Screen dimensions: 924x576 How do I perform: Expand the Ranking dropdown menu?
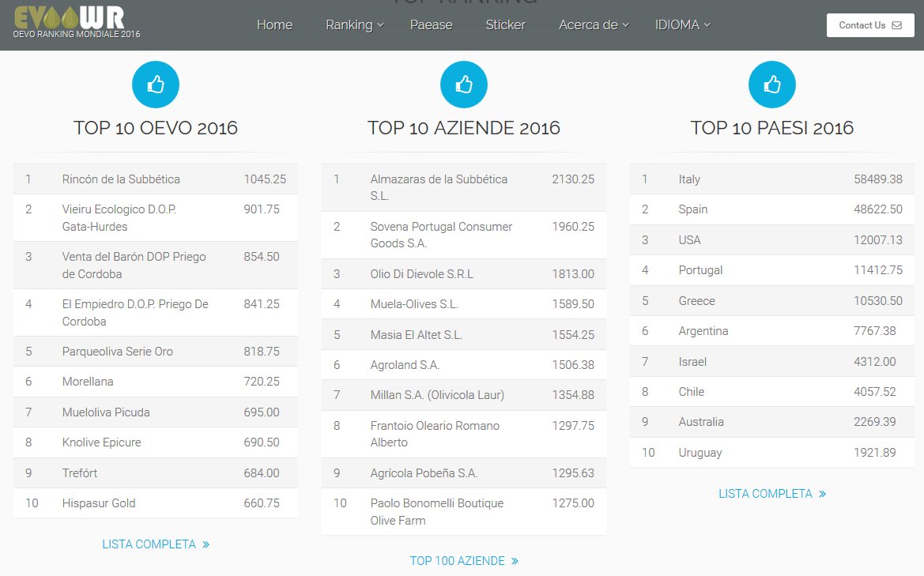coord(355,24)
